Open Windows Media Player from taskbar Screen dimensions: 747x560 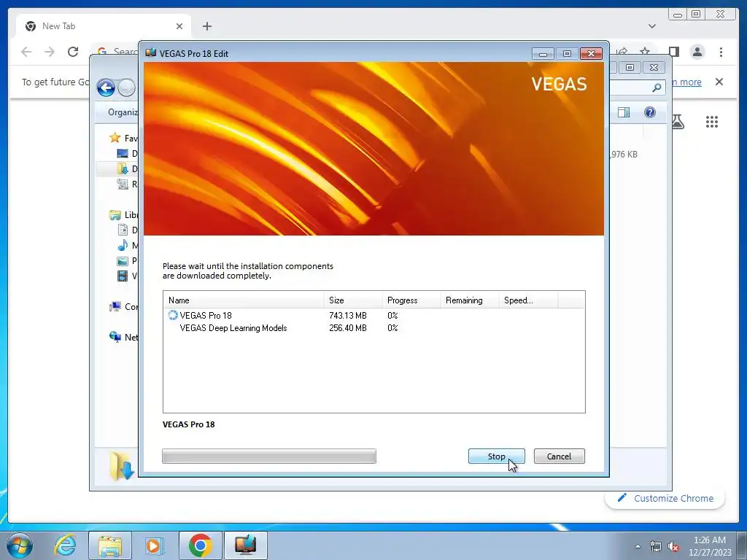(154, 545)
